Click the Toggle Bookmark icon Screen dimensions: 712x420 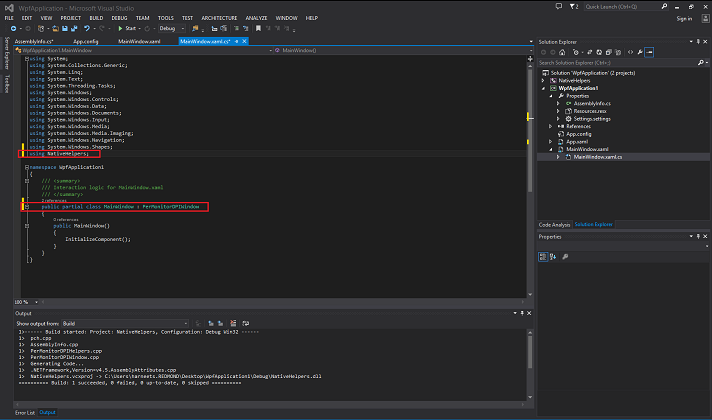coord(258,29)
